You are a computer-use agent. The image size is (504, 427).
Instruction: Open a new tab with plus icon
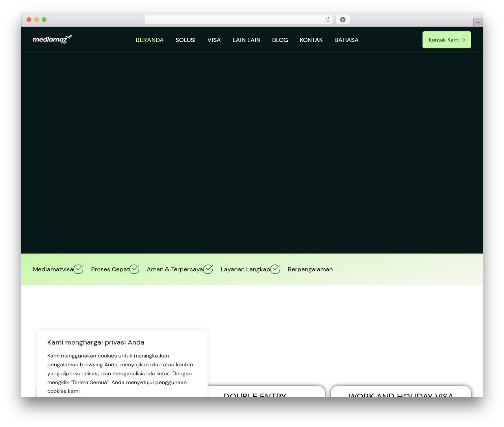478,22
